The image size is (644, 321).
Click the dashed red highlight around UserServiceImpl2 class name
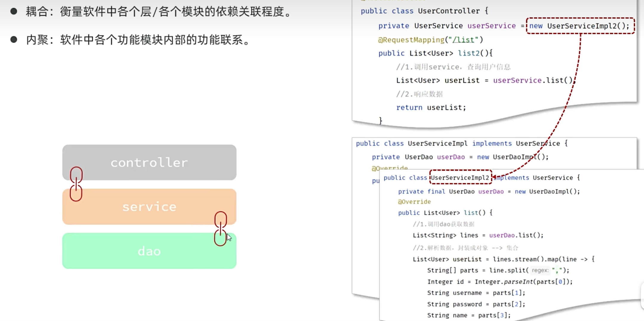pyautogui.click(x=460, y=177)
